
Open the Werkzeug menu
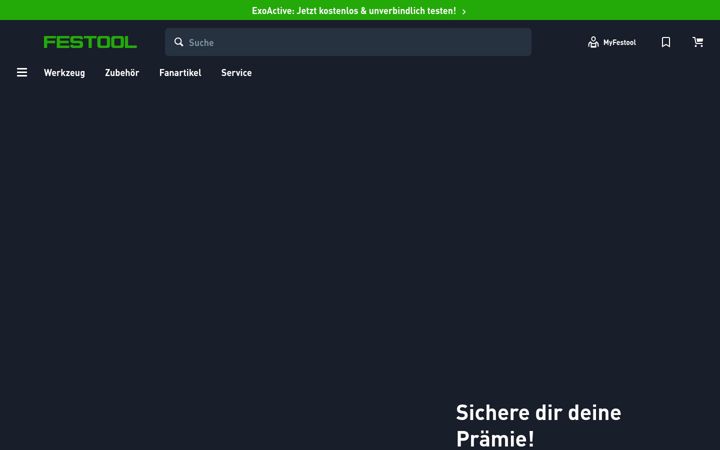click(x=64, y=73)
